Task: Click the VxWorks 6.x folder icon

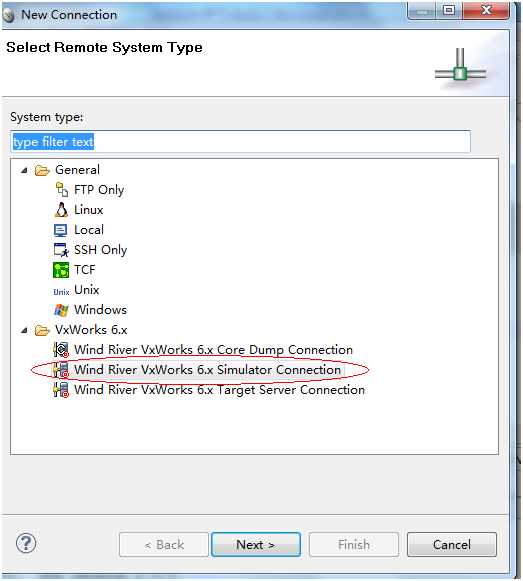Action: click(42, 330)
